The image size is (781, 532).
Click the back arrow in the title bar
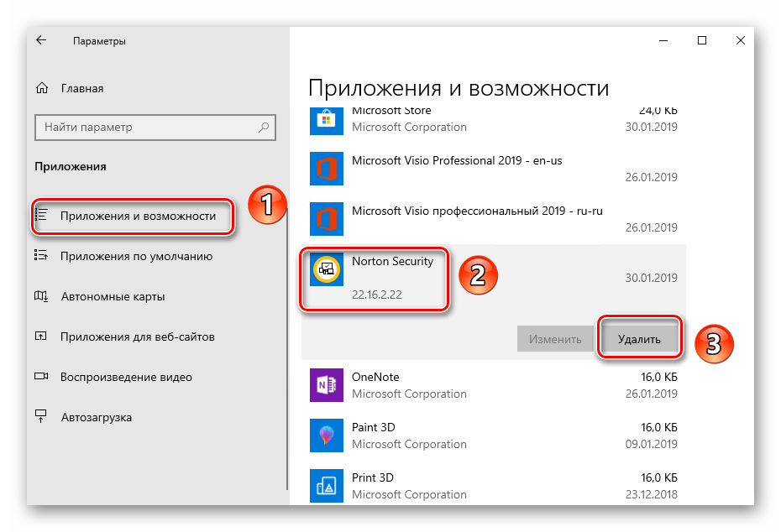coord(41,40)
